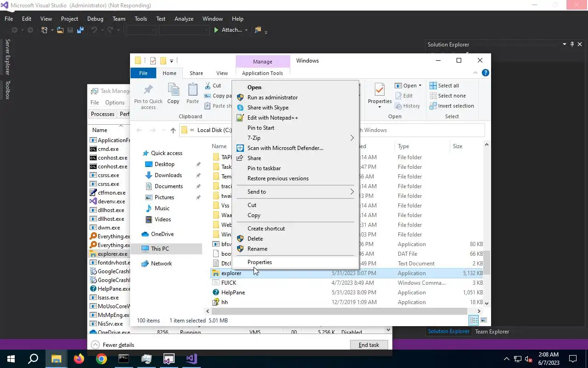588x368 pixels.
Task: Switch to large icons view button
Action: pos(483,320)
